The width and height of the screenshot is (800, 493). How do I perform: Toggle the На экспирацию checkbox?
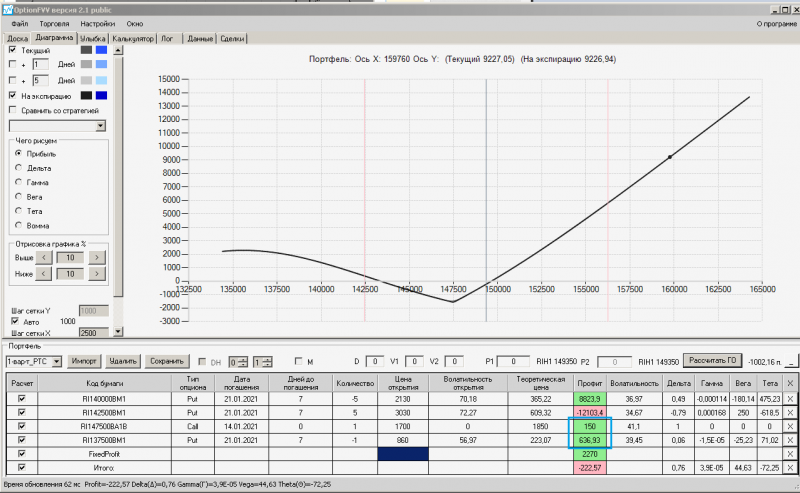click(13, 95)
